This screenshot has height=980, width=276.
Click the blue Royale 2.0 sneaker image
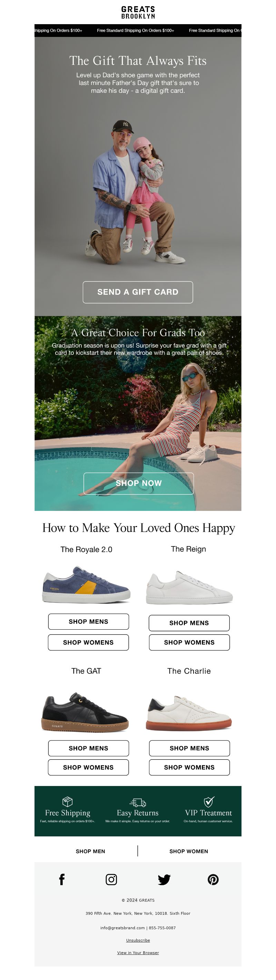86,585
